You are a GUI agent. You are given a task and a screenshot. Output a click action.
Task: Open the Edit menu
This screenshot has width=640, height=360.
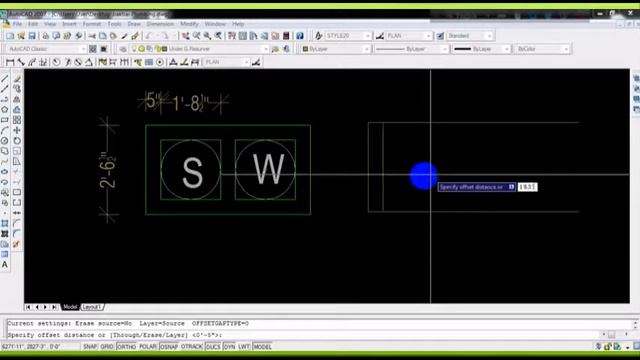pos(33,24)
